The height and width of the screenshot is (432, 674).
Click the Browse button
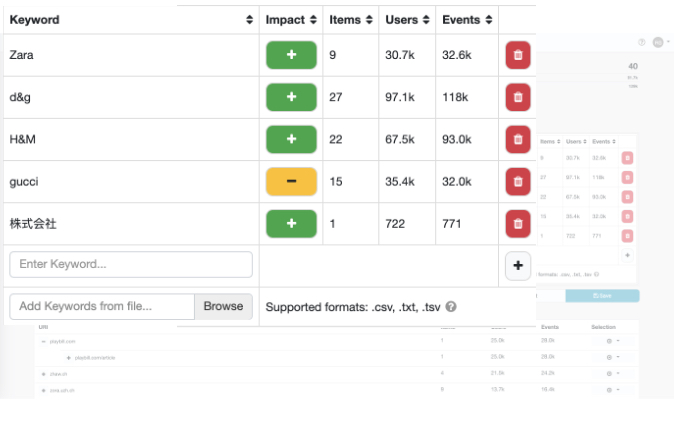pyautogui.click(x=224, y=306)
